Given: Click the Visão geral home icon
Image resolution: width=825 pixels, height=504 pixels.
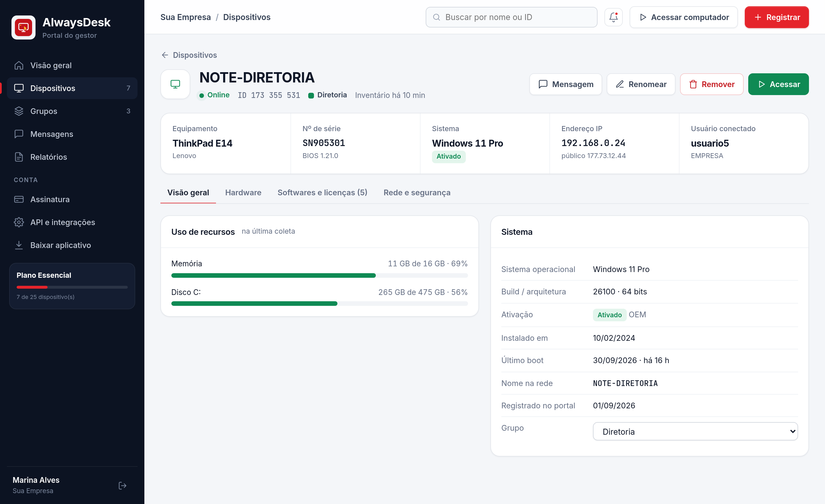Looking at the screenshot, I should [x=19, y=65].
